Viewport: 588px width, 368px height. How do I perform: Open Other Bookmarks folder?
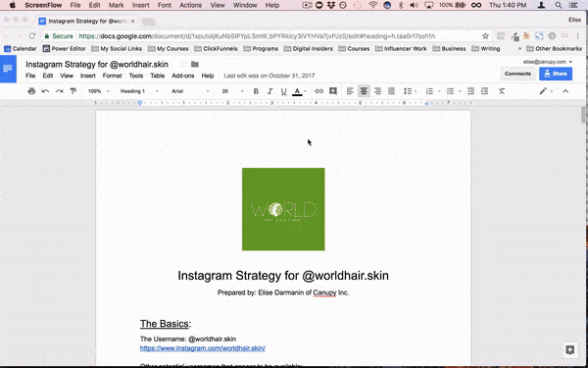pyautogui.click(x=554, y=48)
